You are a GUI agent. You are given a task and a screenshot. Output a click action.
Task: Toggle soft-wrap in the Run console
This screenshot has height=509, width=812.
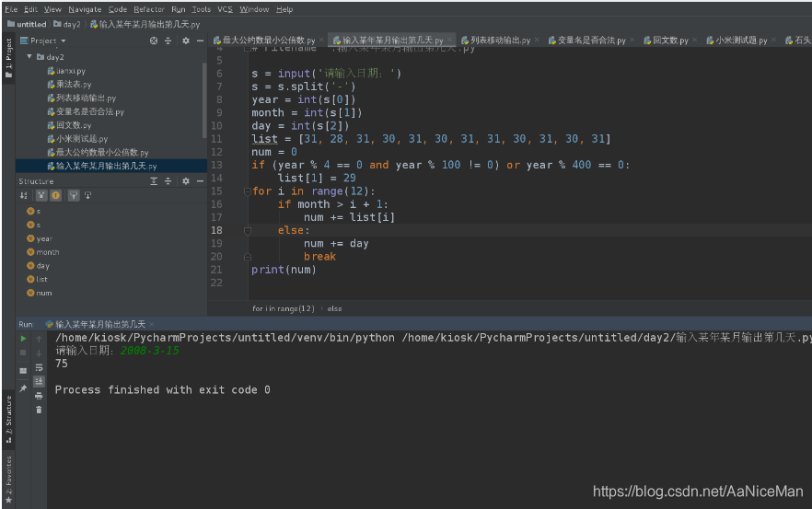pos(39,367)
